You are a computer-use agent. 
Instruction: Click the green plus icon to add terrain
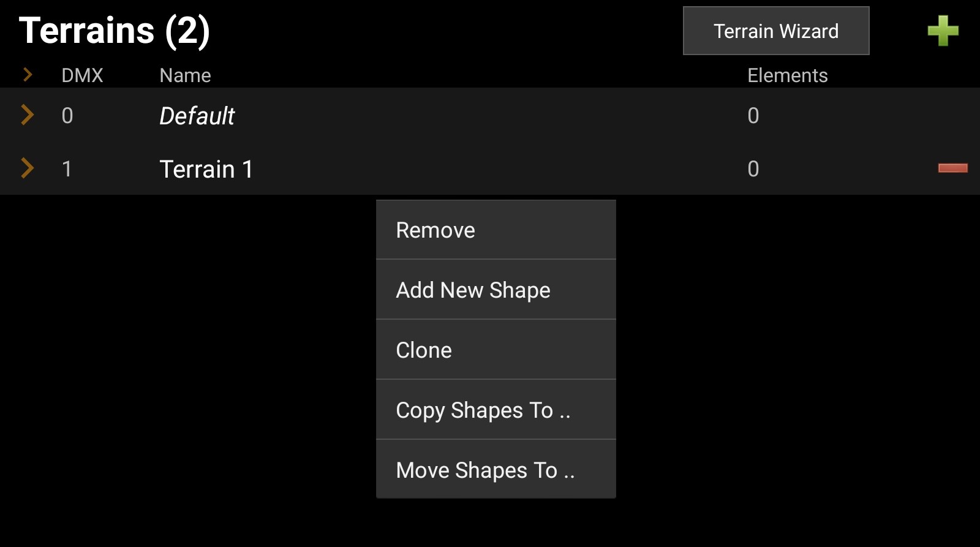[x=944, y=31]
